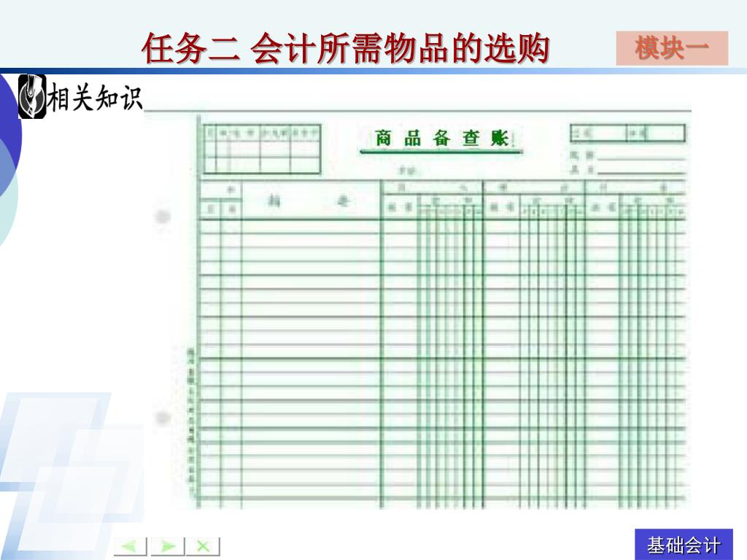
Task: Click the pen icon beside 相关知识
Action: pos(32,96)
